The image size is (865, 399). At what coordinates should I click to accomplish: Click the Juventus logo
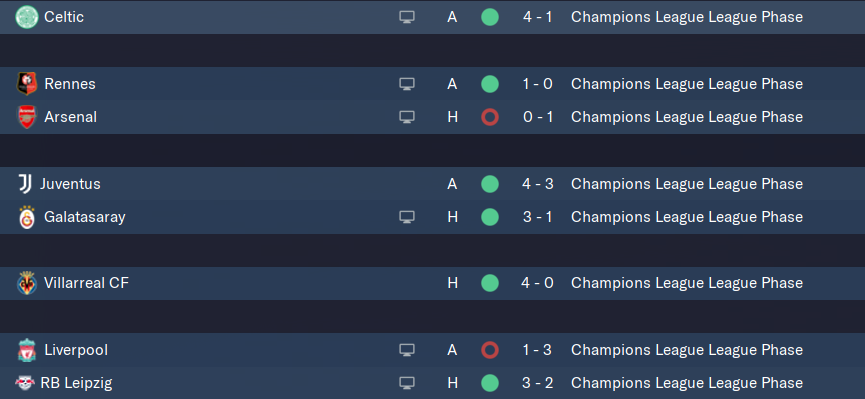pyautogui.click(x=25, y=184)
